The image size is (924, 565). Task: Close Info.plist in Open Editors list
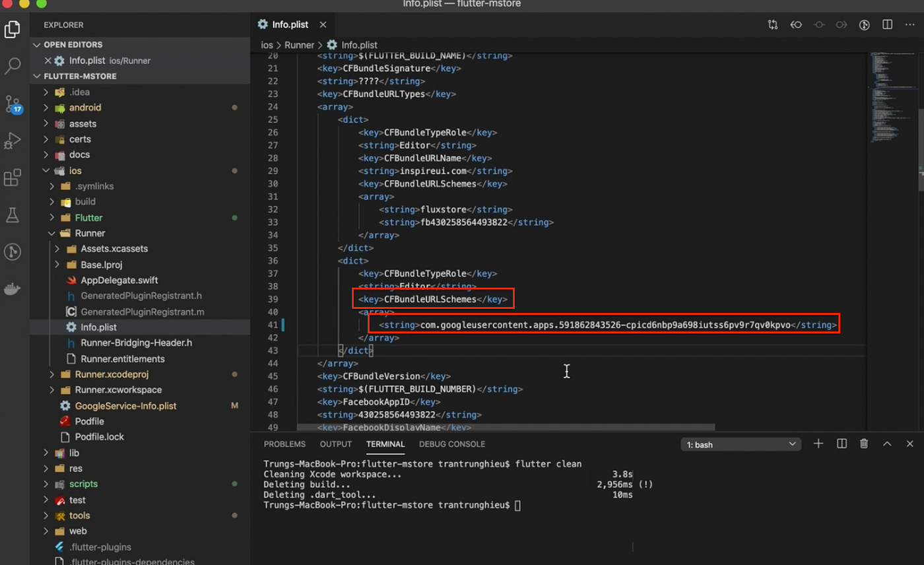(x=48, y=60)
